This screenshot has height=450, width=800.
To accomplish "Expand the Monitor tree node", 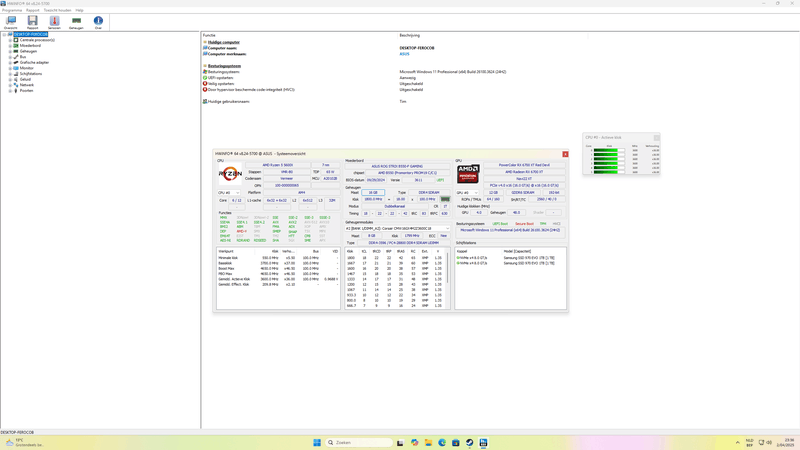I will (x=10, y=68).
